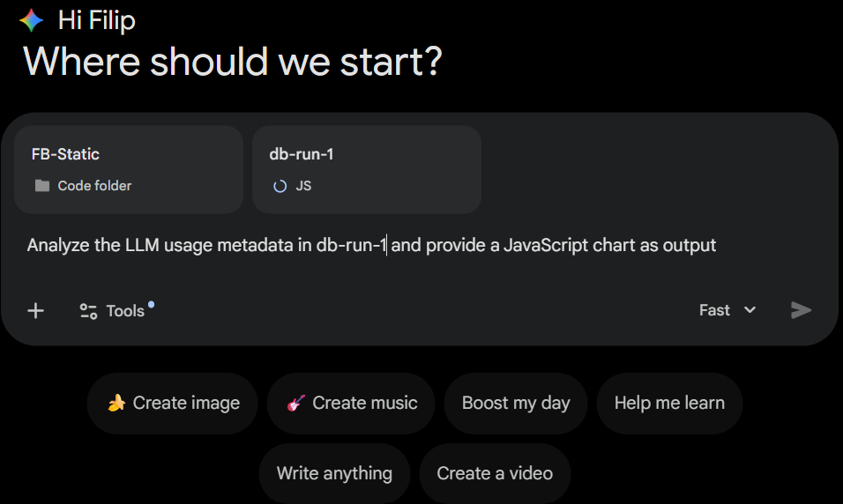Select the db-run-1 JS file attachment
Viewport: 843px width, 504px height.
366,169
